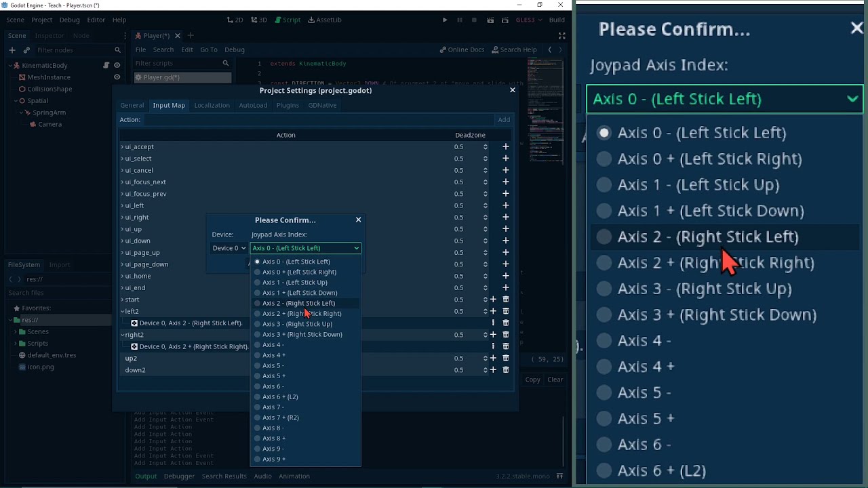
Task: Stop the running scene
Action: click(475, 20)
